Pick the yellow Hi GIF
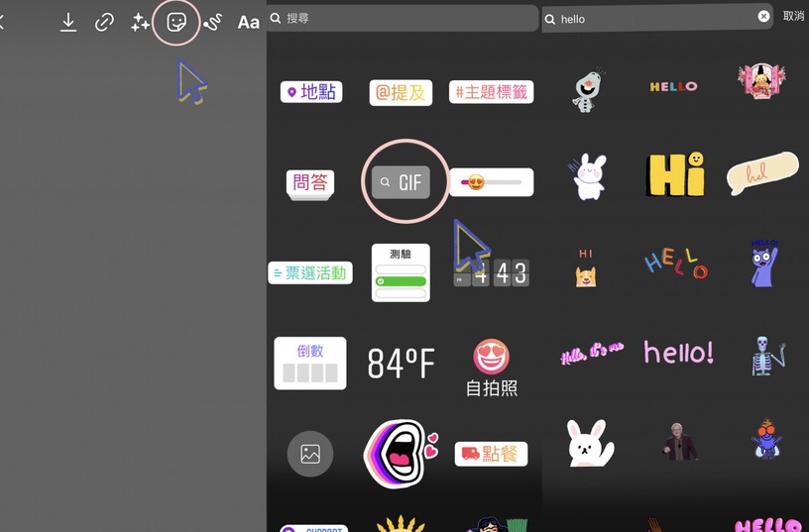 675,174
